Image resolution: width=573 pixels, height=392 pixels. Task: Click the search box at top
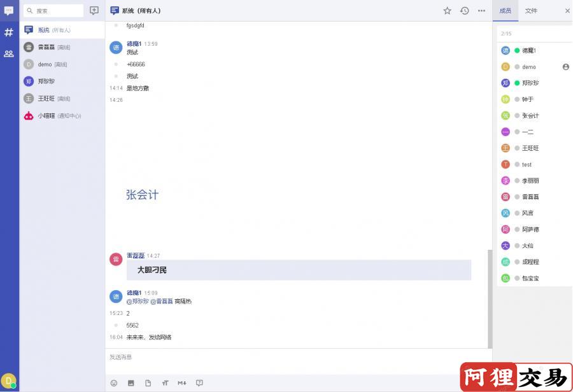coord(53,11)
